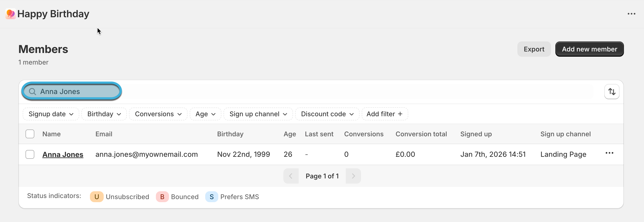Click the Landing Page channel cell
Screen dimensions: 644x222
(x=563, y=154)
